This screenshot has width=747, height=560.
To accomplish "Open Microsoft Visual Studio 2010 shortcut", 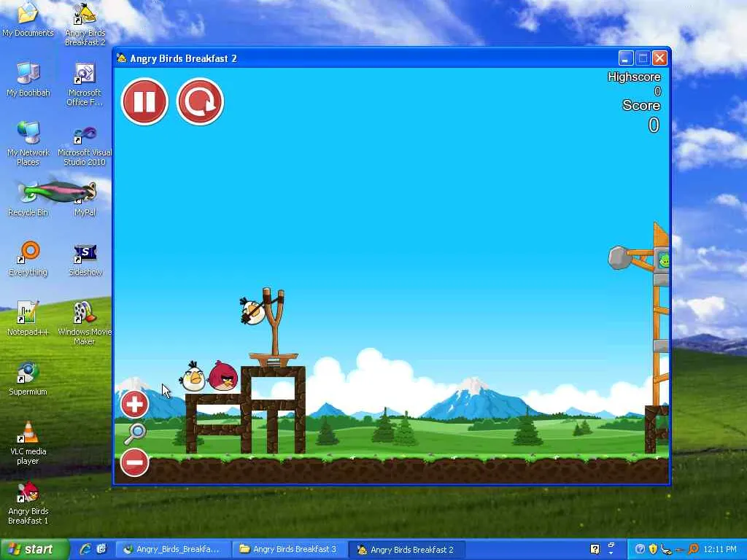I will tap(85, 146).
